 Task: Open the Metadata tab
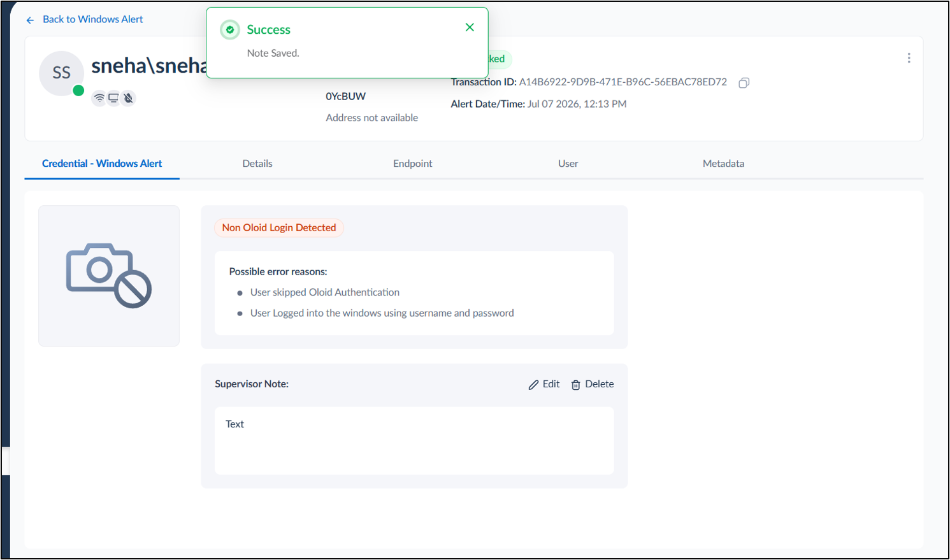[723, 164]
